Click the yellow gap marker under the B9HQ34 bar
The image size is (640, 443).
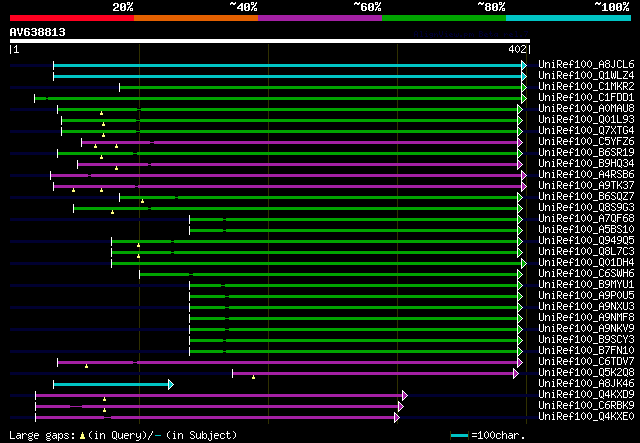pyautogui.click(x=117, y=168)
